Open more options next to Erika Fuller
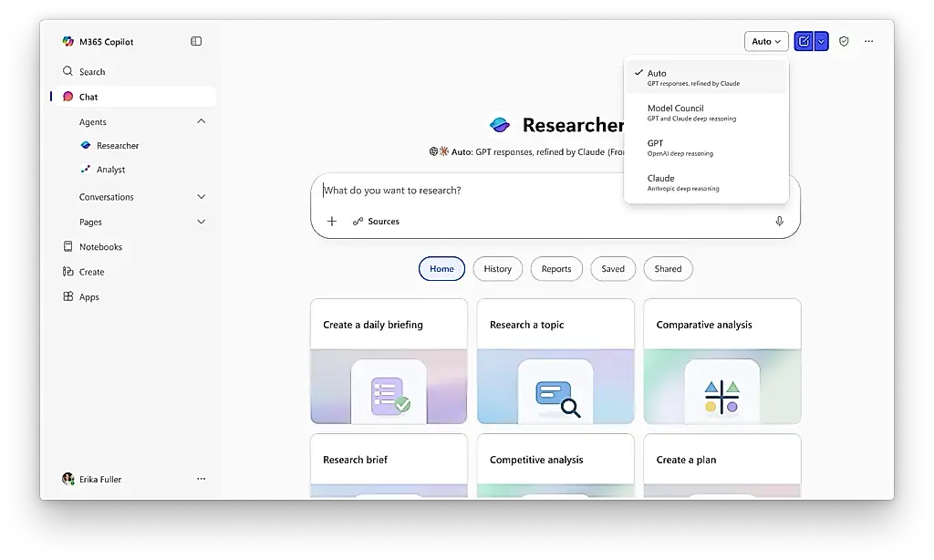Viewport: 934px width, 560px height. (202, 479)
